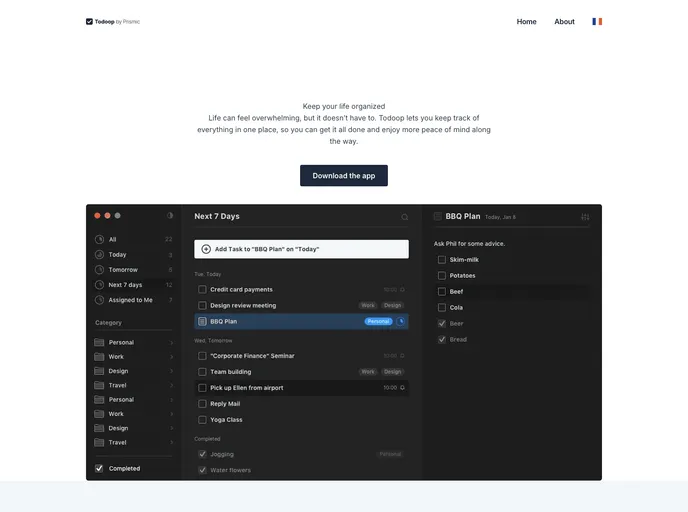Click the bell icon on Pick up Ellen
Image resolution: width=688 pixels, height=512 pixels.
point(402,388)
